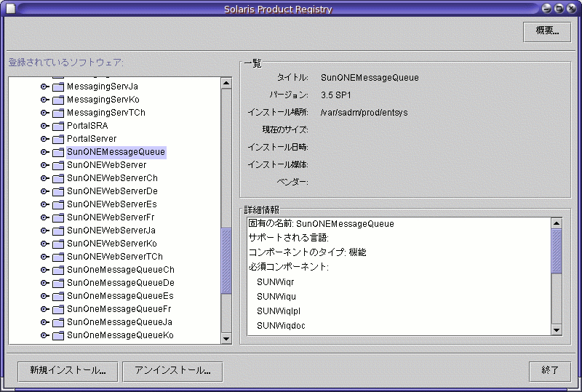Click the SunOneMessageQueueKo folder icon
Image resolution: width=582 pixels, height=392 pixels.
pos(58,335)
